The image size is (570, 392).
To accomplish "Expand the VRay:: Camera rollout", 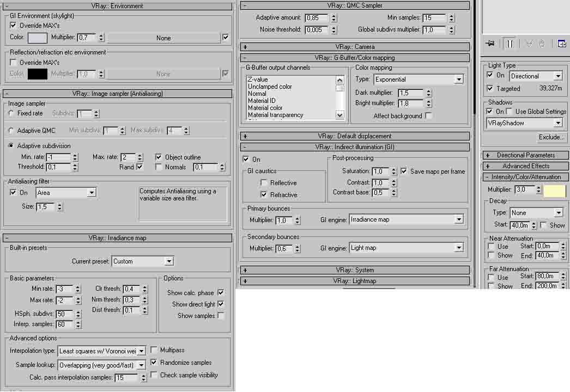I will 355,47.
